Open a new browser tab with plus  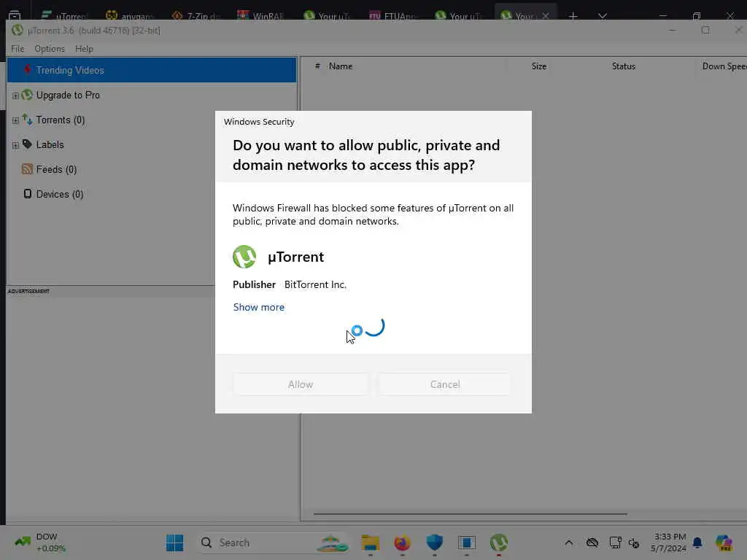pos(573,16)
